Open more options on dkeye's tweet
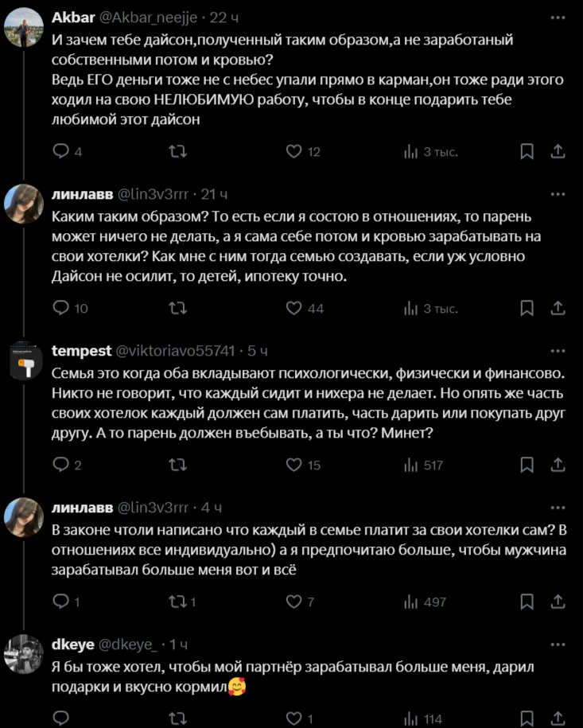The image size is (583, 728). click(x=558, y=644)
